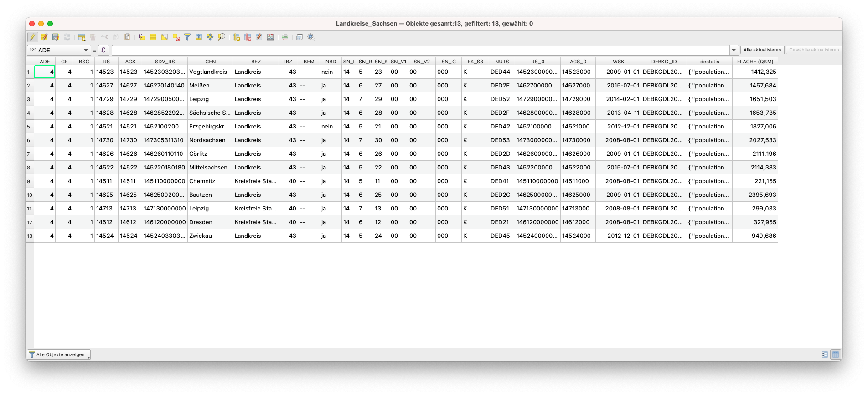This screenshot has width=868, height=395.
Task: Select all features
Action: tap(153, 37)
